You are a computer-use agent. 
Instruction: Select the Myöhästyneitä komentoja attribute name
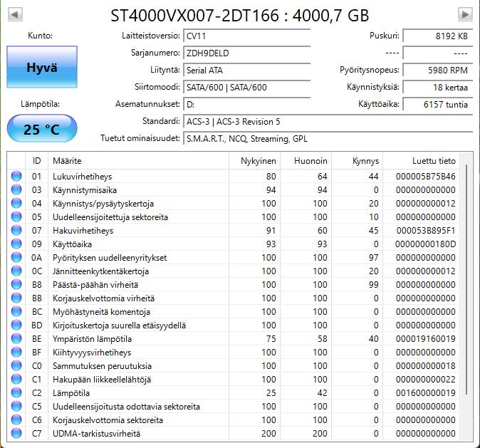(101, 312)
